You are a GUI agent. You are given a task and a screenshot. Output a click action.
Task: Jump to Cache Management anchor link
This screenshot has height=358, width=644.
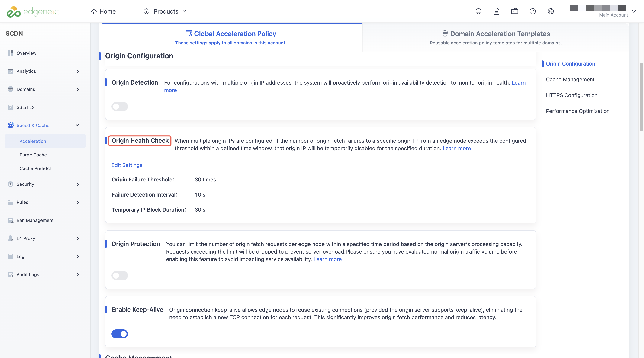coord(570,79)
